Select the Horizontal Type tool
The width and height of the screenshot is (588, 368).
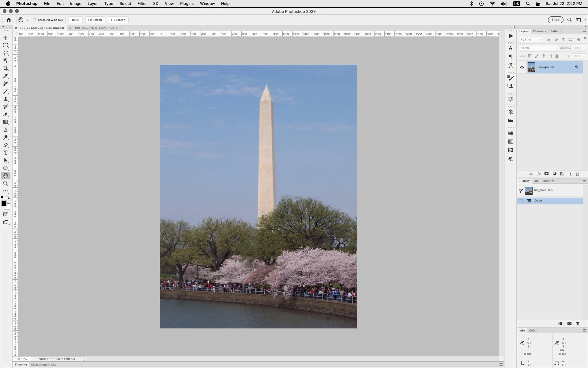(x=6, y=153)
